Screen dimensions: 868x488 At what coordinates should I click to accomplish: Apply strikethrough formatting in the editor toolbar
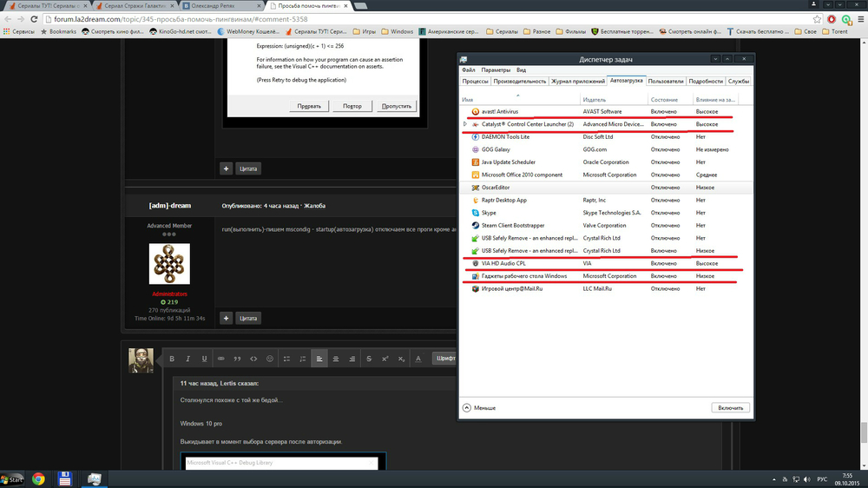click(368, 359)
